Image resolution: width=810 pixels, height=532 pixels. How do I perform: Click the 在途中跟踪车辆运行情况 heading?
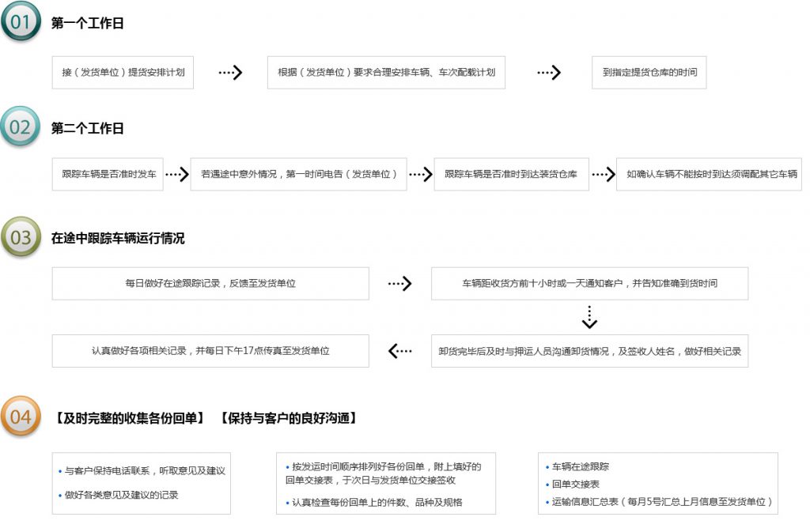click(118, 238)
